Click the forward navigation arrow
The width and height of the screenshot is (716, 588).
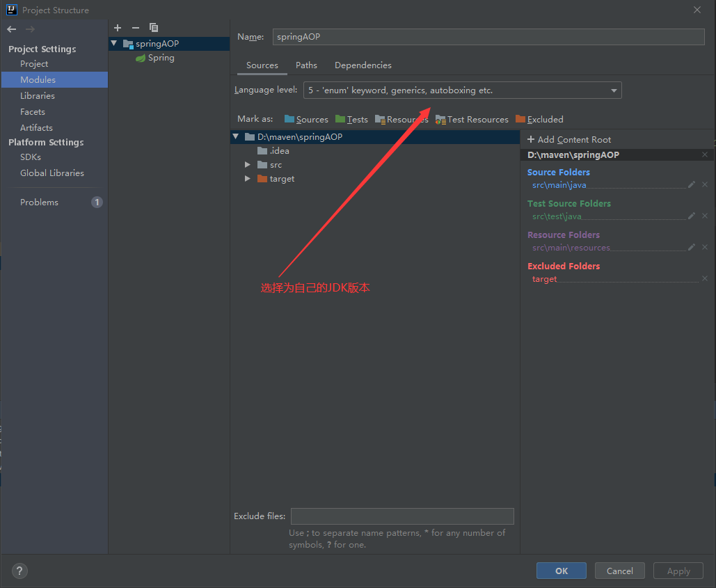coord(30,29)
